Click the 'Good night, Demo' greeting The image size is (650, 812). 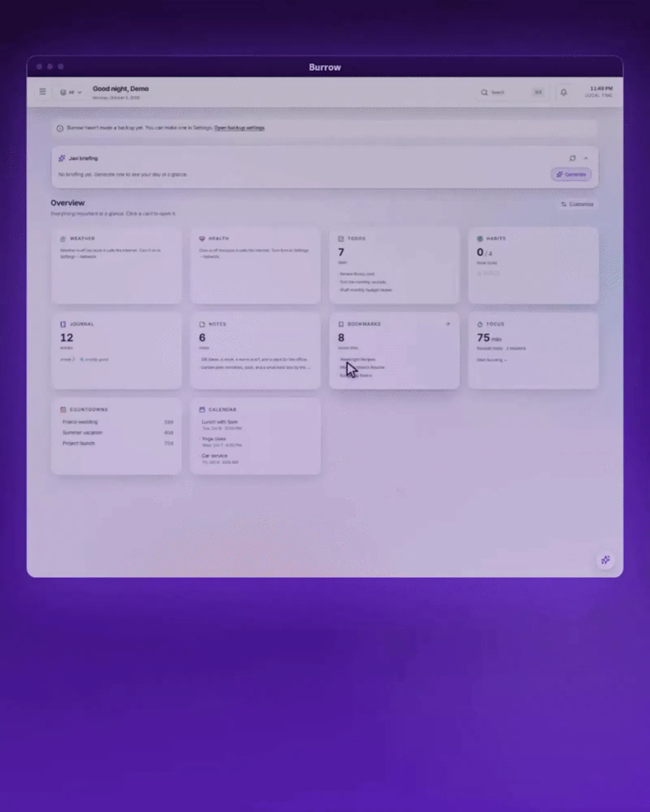[x=121, y=89]
